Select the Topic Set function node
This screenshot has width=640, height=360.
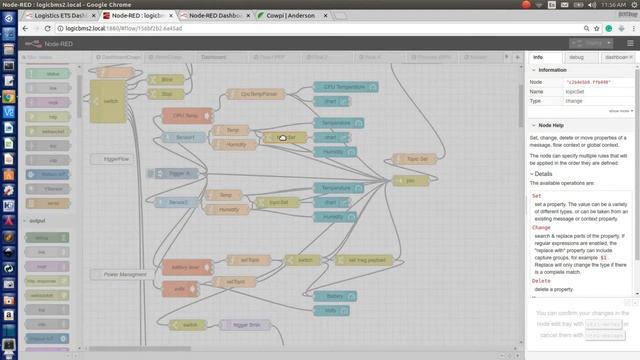pos(414,159)
